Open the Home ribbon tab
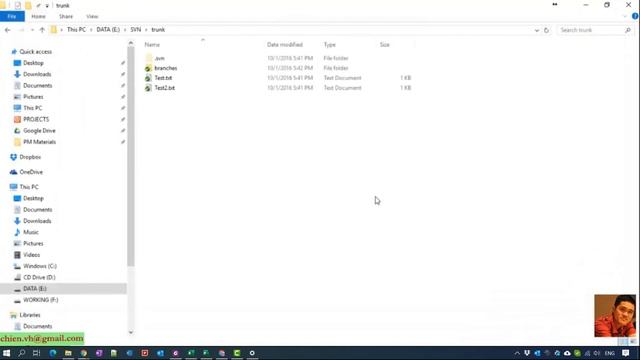 click(x=38, y=16)
